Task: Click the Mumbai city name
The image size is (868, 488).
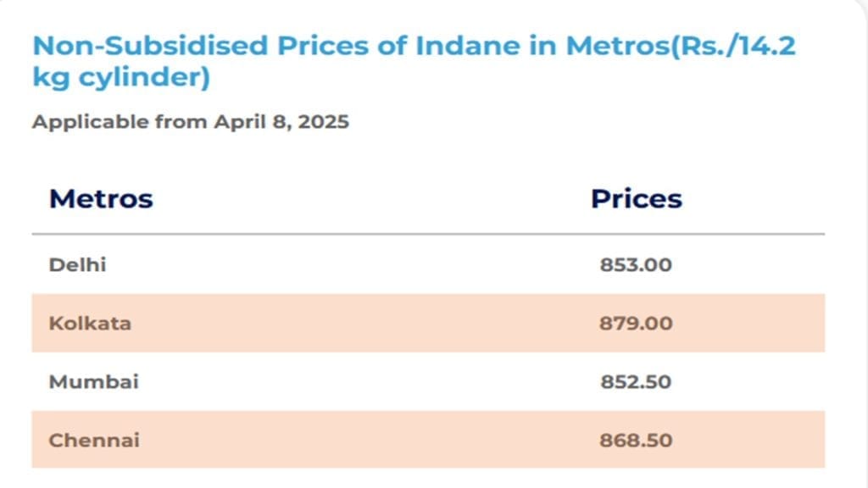Action: (x=93, y=382)
